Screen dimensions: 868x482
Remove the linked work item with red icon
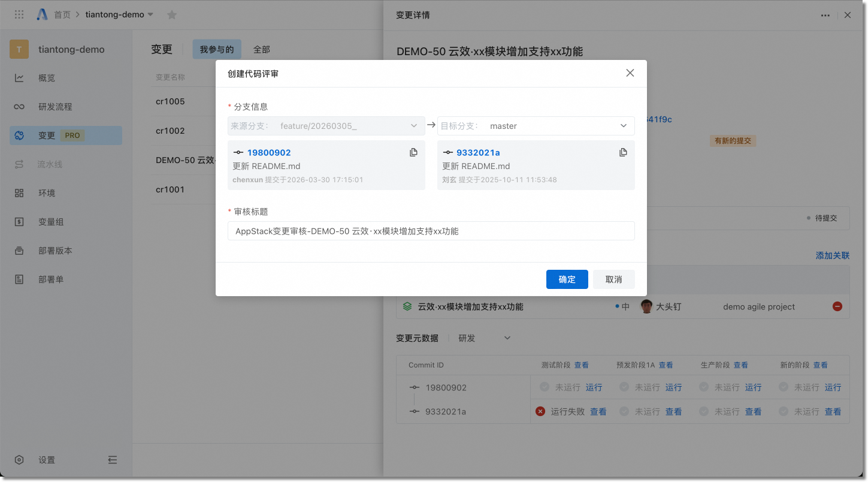point(837,306)
